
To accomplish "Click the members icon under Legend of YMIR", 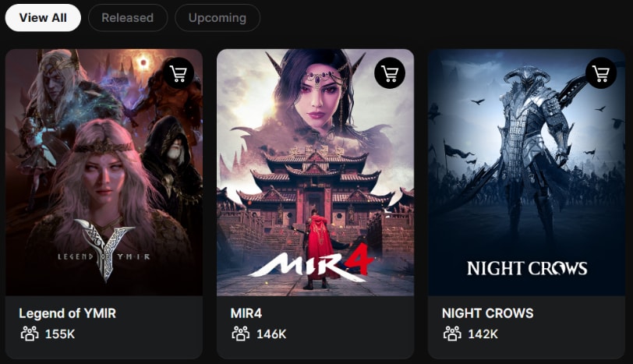I will pos(30,334).
